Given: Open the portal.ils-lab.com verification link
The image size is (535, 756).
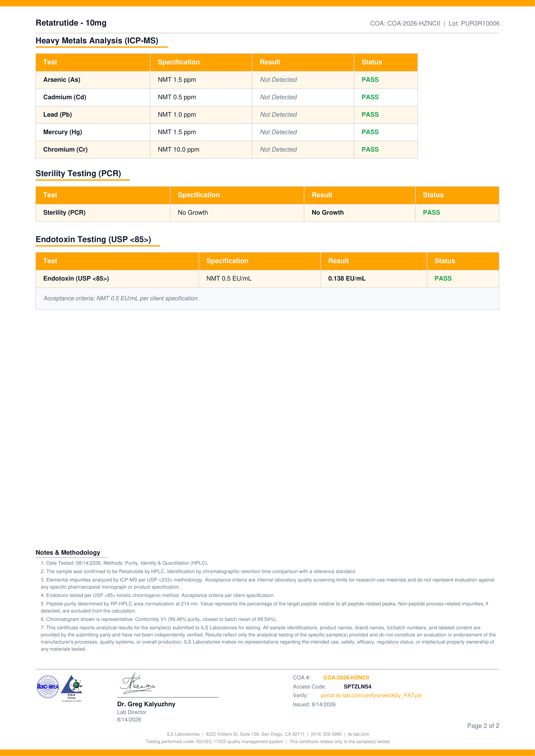Looking at the screenshot, I should pyautogui.click(x=371, y=696).
